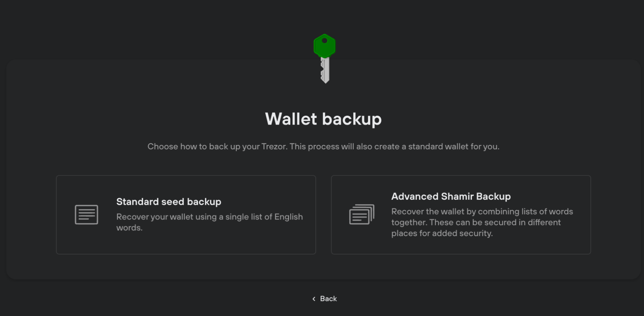Click the single document icon for standard backup
This screenshot has height=316, width=644.
tap(86, 215)
